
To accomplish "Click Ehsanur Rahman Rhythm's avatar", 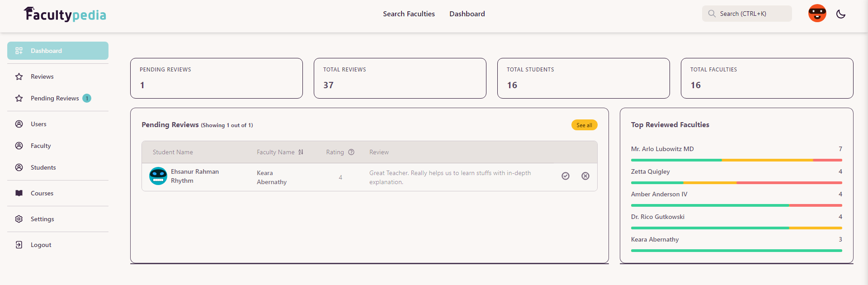I will 158,176.
